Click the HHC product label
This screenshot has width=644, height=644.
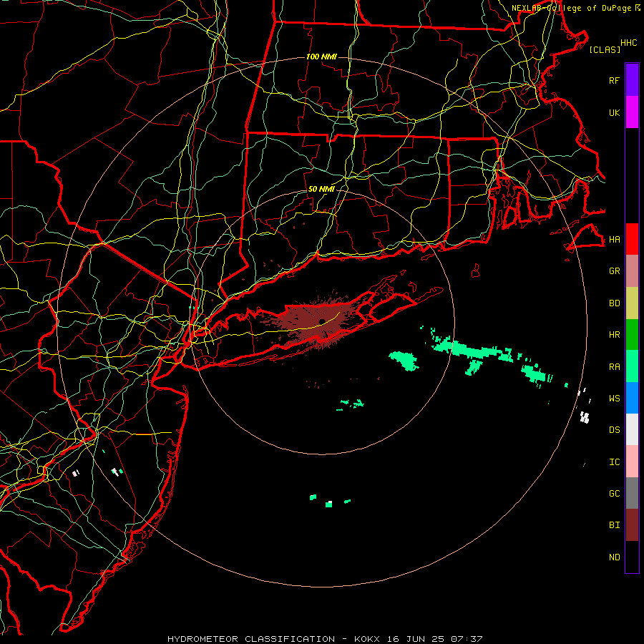[x=629, y=43]
